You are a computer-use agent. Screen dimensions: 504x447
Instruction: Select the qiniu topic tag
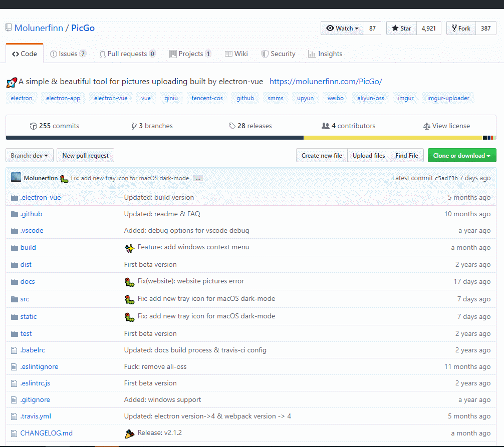pyautogui.click(x=171, y=98)
